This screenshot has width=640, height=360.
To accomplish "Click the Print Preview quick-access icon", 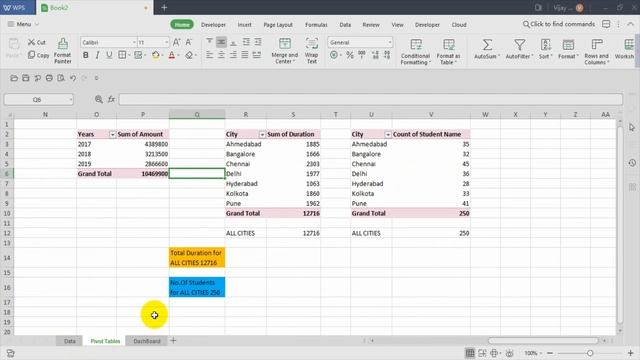I will click(x=61, y=78).
